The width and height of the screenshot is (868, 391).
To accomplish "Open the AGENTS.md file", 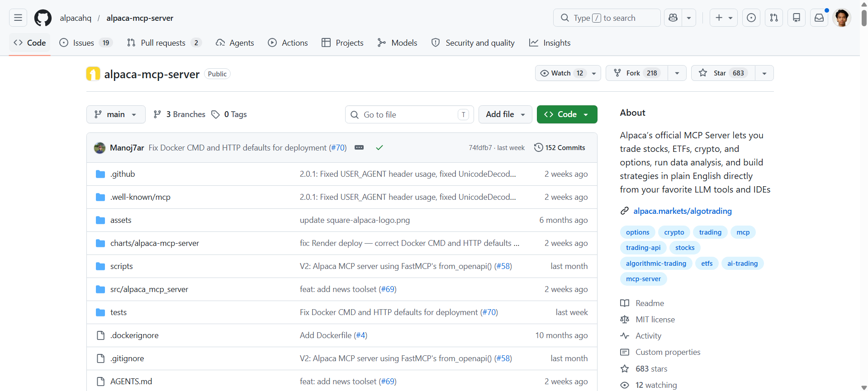I will click(131, 382).
